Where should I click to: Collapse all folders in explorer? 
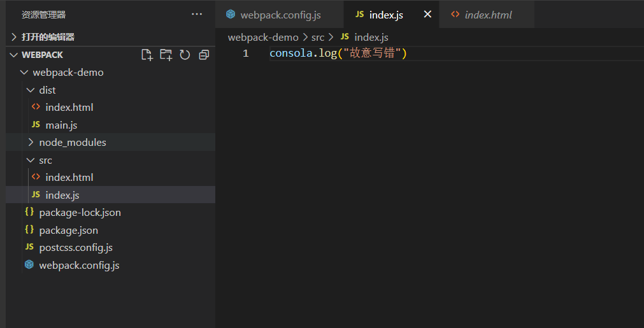tap(204, 55)
